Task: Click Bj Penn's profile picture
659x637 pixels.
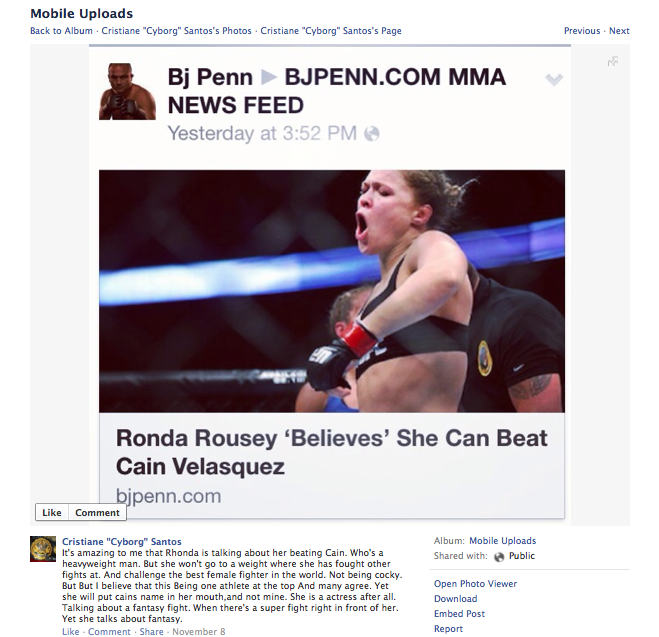Action: click(x=127, y=92)
